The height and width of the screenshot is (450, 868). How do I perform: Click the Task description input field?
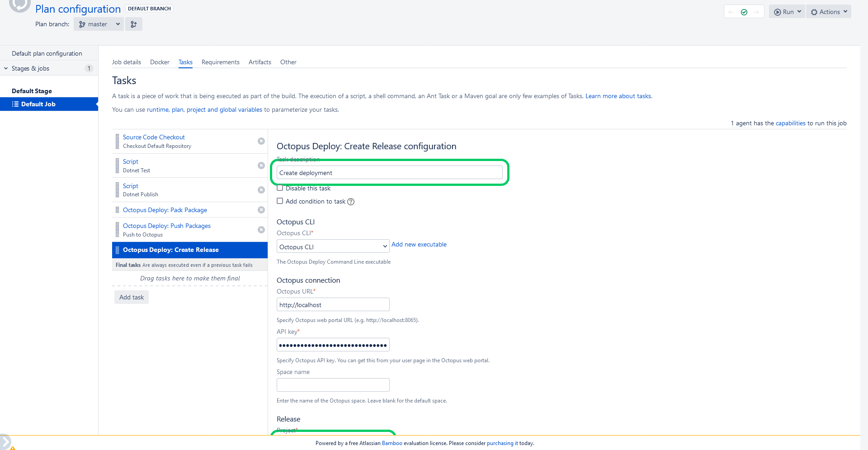click(x=389, y=172)
